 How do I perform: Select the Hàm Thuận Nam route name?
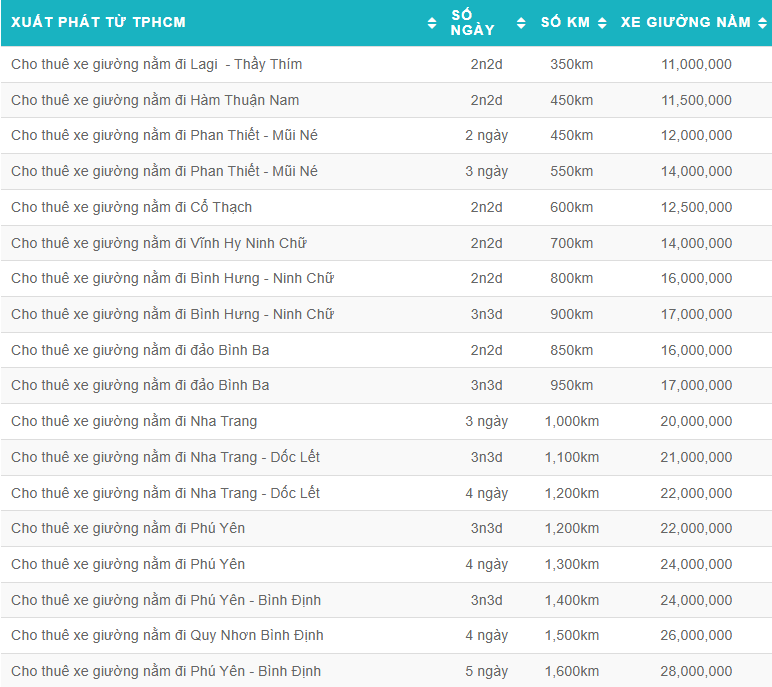coord(155,100)
